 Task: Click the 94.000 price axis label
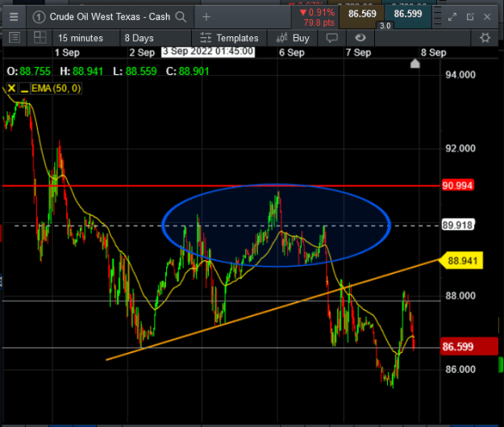pos(460,75)
